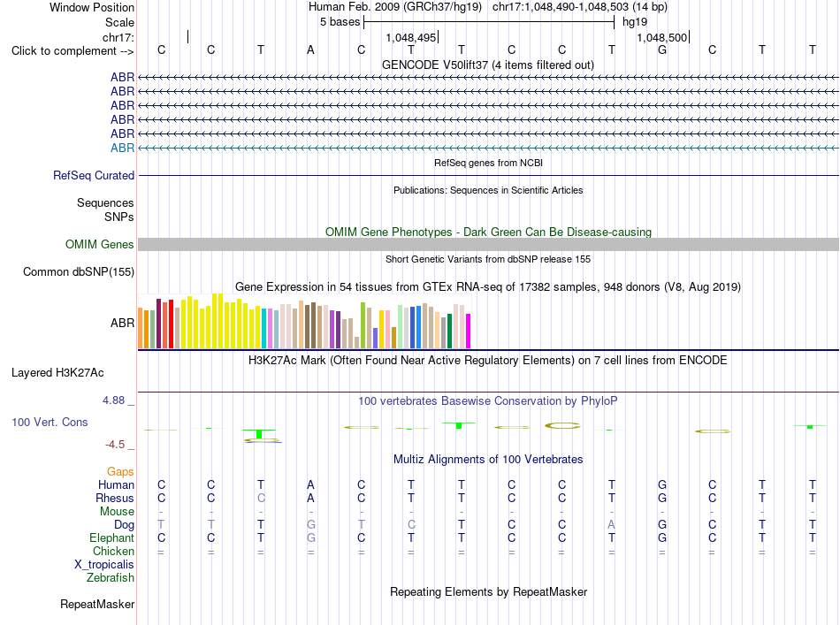Click the 1,048,495 position marker
This screenshot has width=840, height=625.
(411, 37)
